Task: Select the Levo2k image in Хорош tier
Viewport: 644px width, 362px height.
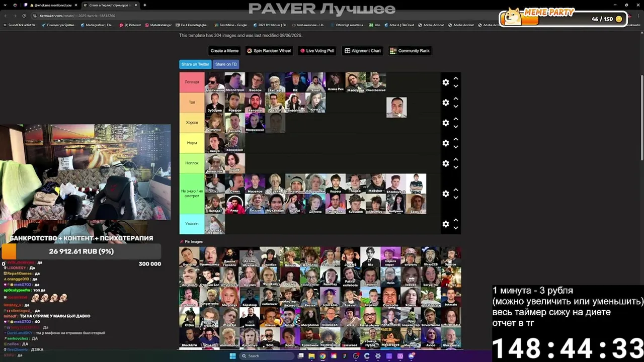Action: click(x=235, y=123)
